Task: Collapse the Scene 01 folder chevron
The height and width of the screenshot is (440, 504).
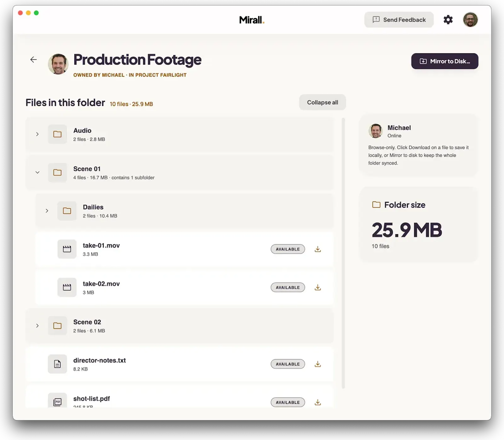Action: [37, 172]
